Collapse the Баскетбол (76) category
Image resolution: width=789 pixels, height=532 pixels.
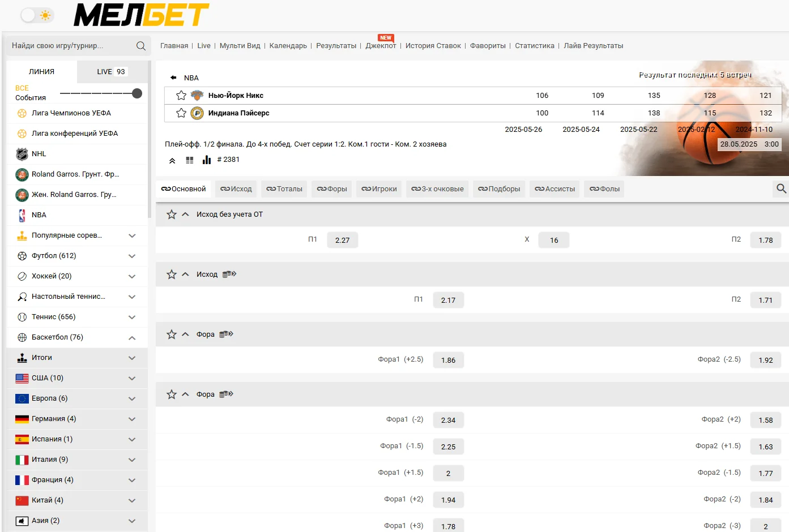pos(132,337)
